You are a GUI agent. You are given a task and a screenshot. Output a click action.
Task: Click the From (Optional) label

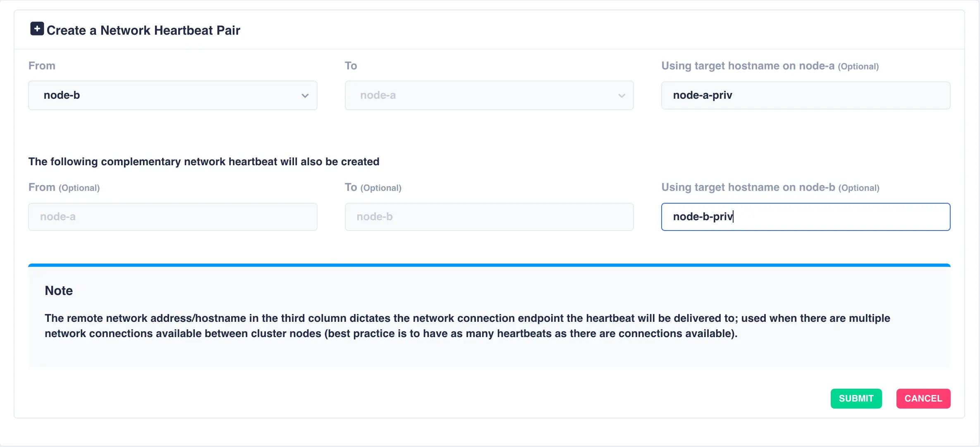click(x=64, y=188)
